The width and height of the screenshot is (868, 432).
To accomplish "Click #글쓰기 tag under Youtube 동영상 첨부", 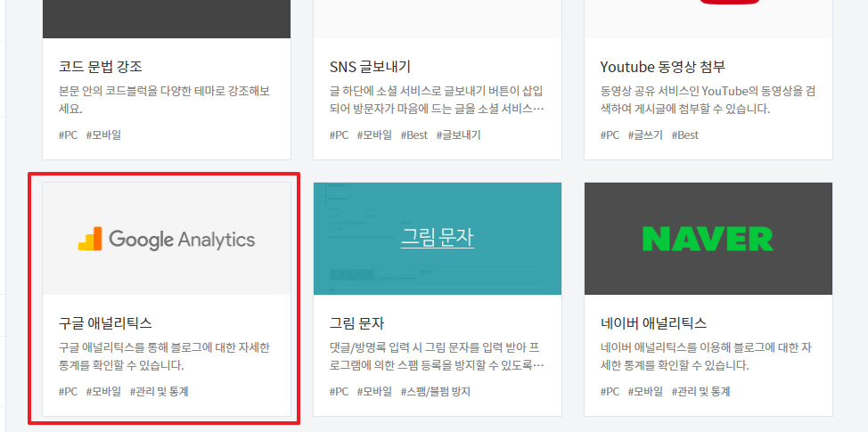I will [x=645, y=135].
